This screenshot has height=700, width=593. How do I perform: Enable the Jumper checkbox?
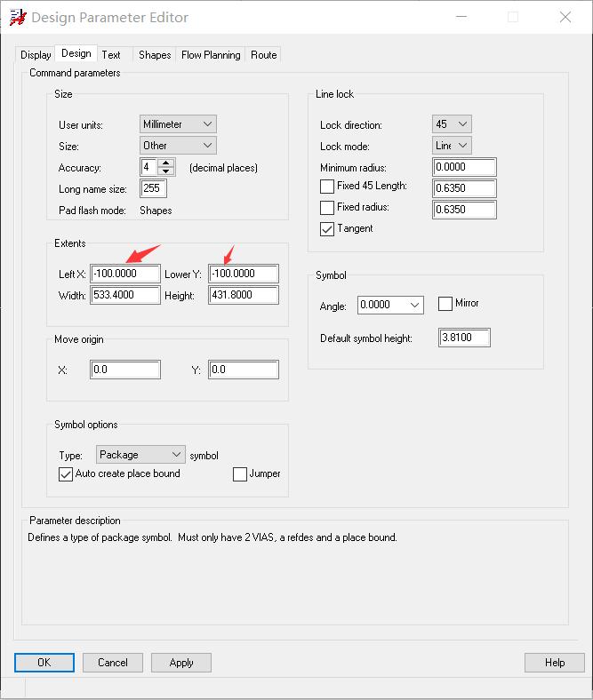[x=240, y=473]
